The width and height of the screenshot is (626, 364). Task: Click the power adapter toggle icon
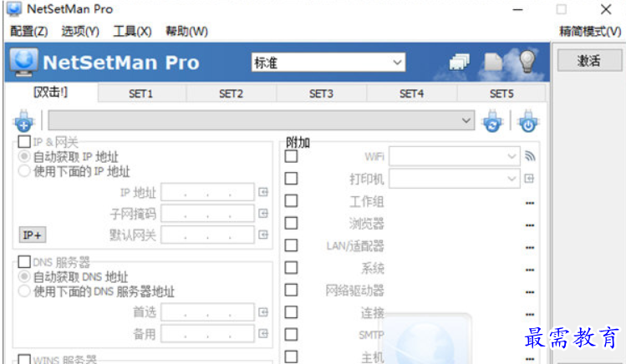point(527,121)
